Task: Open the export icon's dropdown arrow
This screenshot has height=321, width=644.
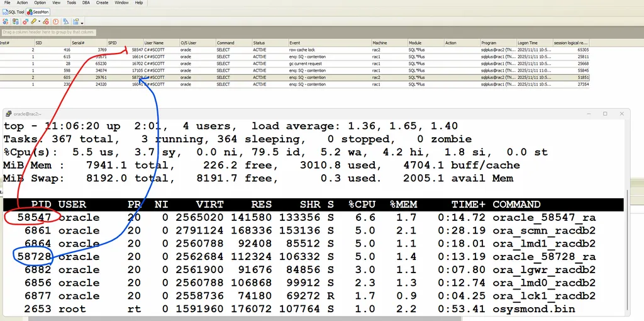Action: click(82, 23)
